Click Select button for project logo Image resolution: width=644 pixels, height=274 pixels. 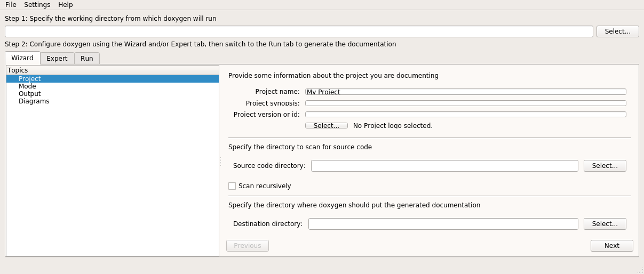pos(327,126)
